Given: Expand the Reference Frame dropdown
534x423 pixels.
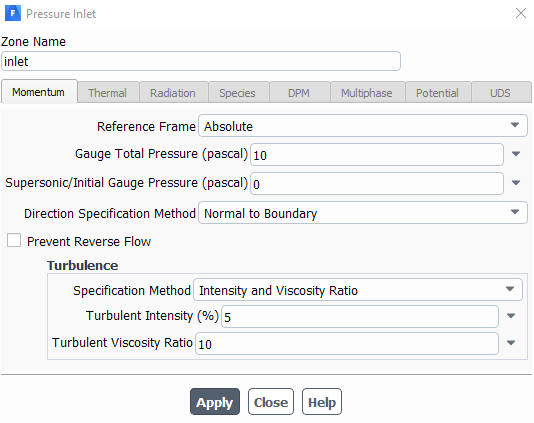Looking at the screenshot, I should (x=363, y=126).
